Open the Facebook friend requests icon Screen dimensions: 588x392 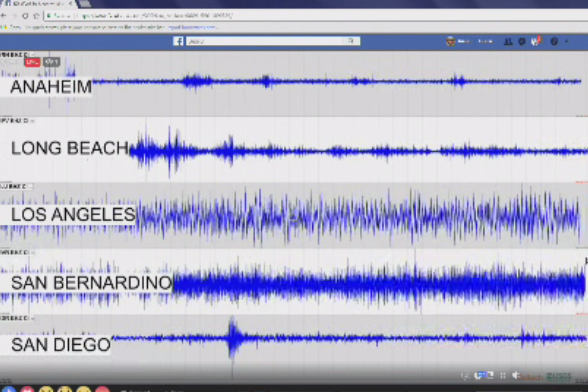pos(508,41)
